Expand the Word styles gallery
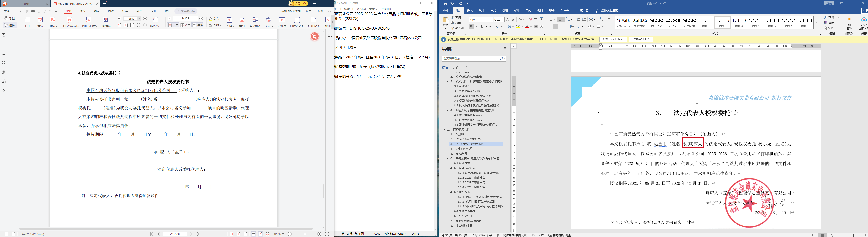Viewport: 868px width, 237px height. pyautogui.click(x=816, y=23)
